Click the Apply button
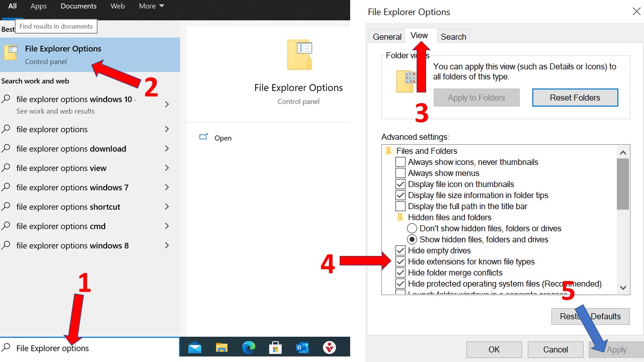Viewport: 644px width, 362px height. tap(616, 349)
